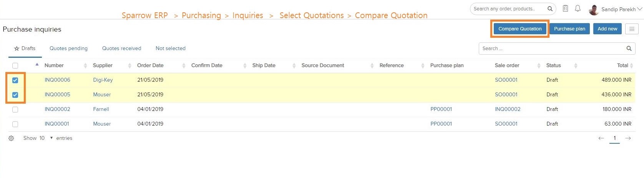Click the 436.000 INR total
This screenshot has width=644, height=178.
[616, 95]
